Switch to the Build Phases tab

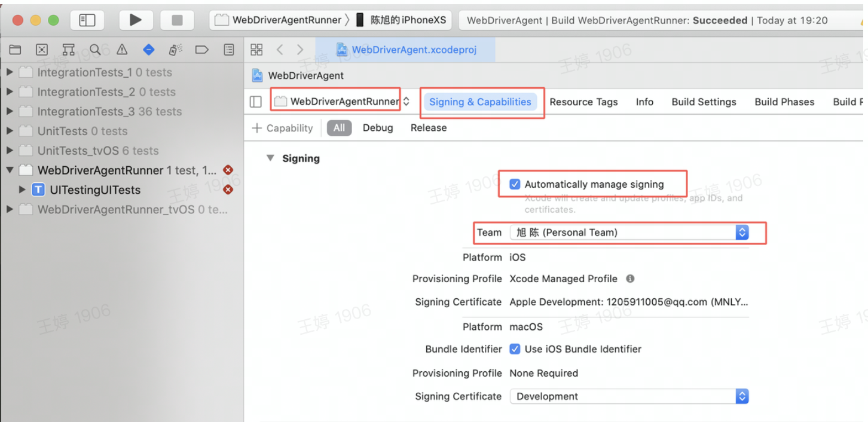784,102
